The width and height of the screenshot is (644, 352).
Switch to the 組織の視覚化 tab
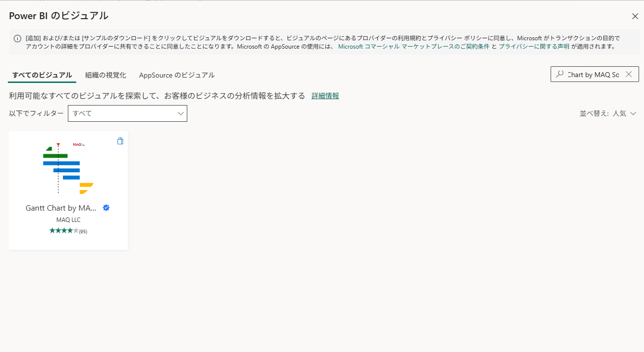pos(106,75)
